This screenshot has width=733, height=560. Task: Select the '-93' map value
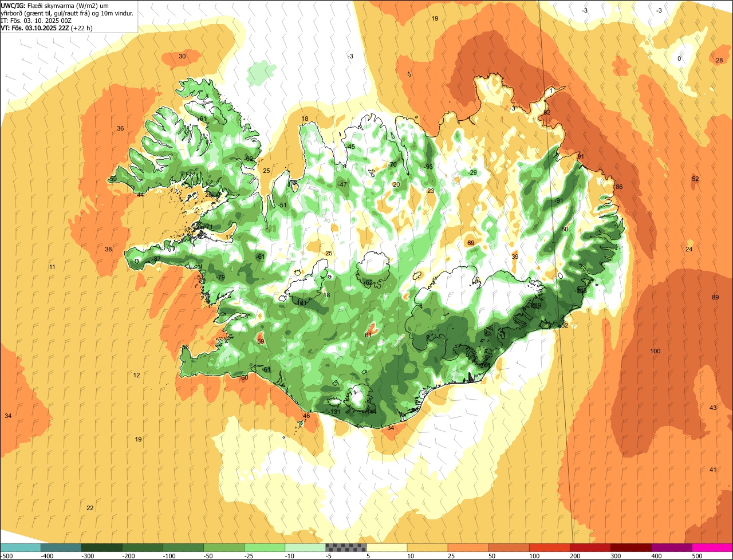tap(428, 167)
